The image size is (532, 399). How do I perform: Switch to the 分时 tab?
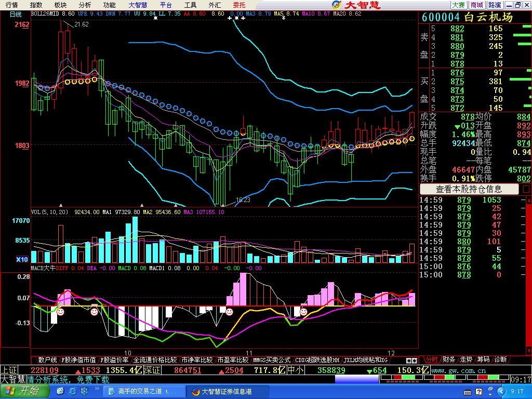click(x=431, y=360)
